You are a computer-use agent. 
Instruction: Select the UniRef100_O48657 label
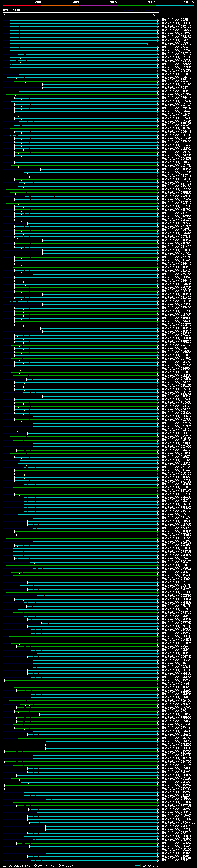coord(176,477)
